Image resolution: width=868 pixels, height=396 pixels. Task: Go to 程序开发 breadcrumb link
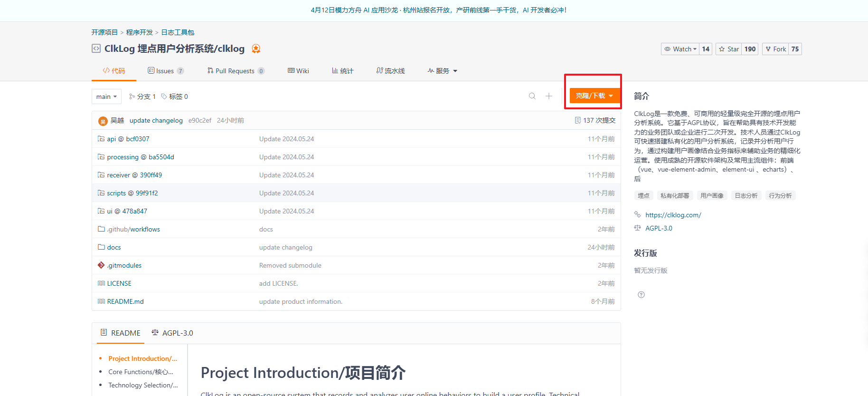[140, 32]
